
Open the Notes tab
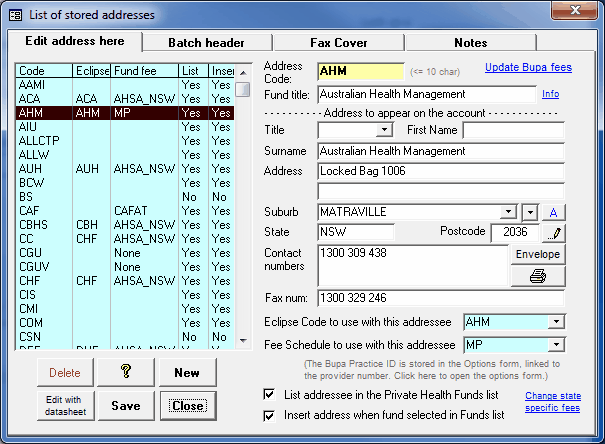(x=471, y=42)
